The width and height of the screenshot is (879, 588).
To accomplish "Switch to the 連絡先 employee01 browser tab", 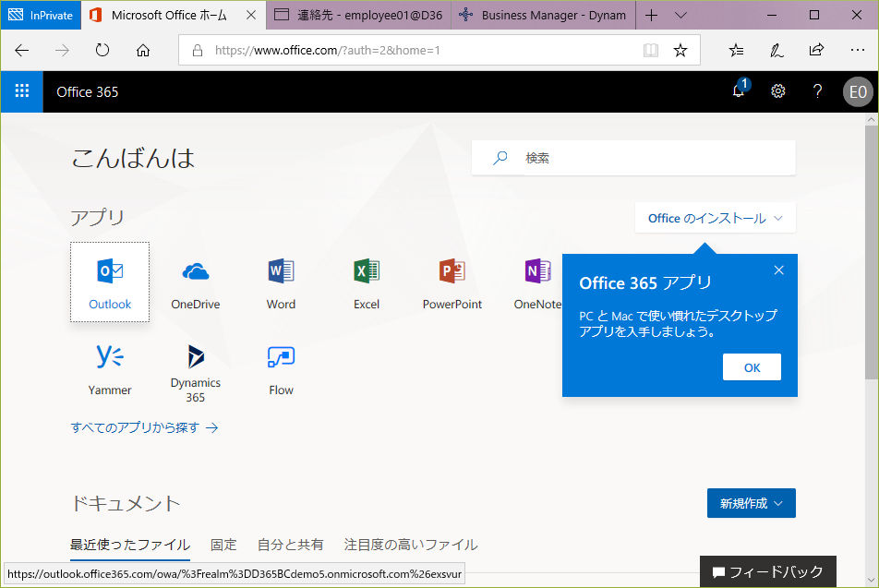I will tap(359, 15).
